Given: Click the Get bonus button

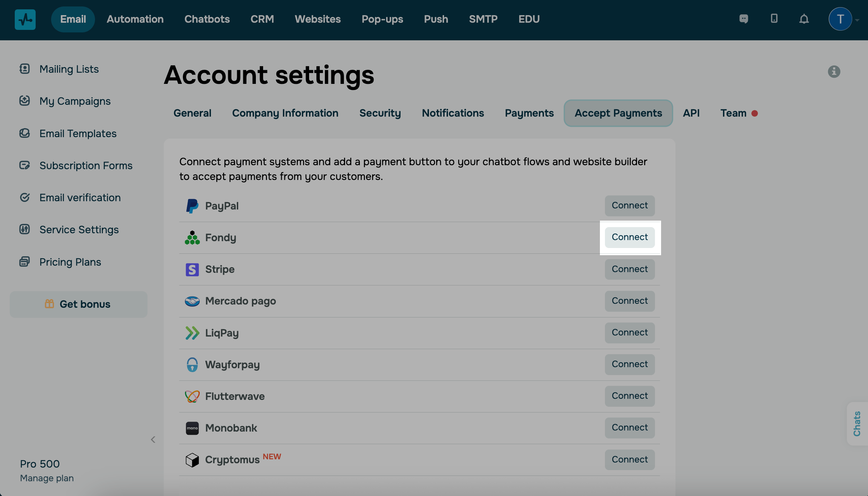Looking at the screenshot, I should pyautogui.click(x=78, y=304).
